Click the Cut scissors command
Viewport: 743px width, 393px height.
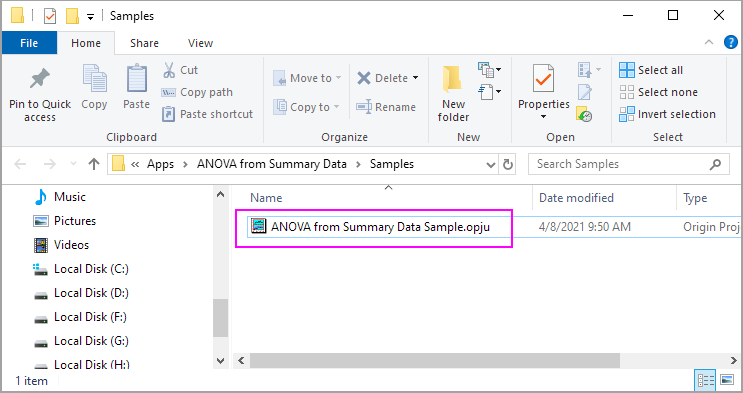point(181,70)
